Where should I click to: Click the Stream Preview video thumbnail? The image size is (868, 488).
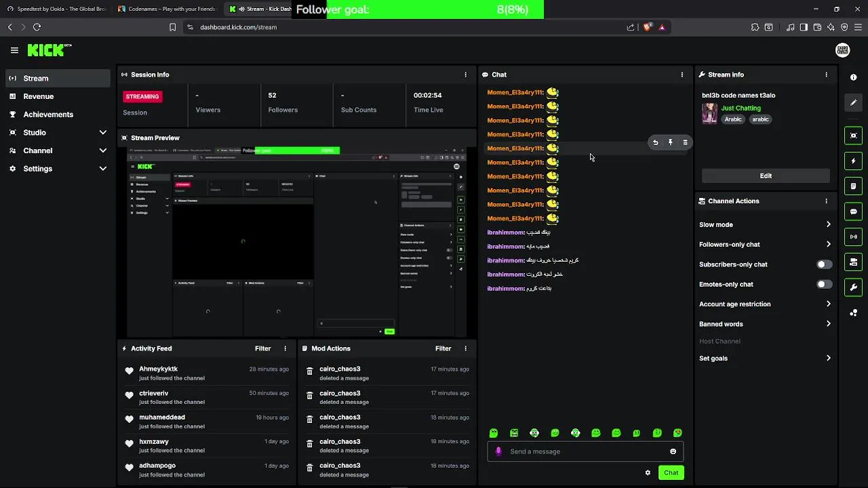pyautogui.click(x=297, y=241)
